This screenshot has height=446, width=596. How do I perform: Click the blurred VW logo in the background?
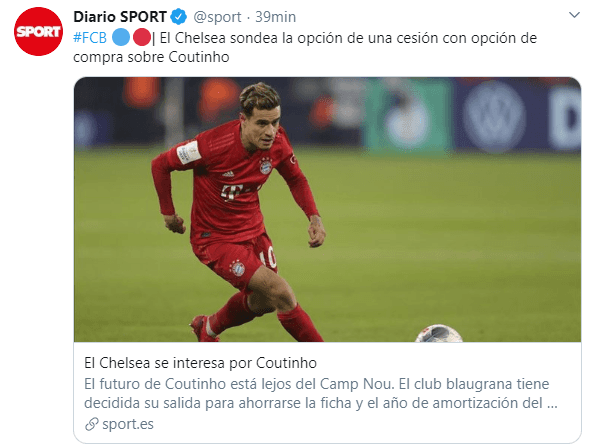coord(494,116)
